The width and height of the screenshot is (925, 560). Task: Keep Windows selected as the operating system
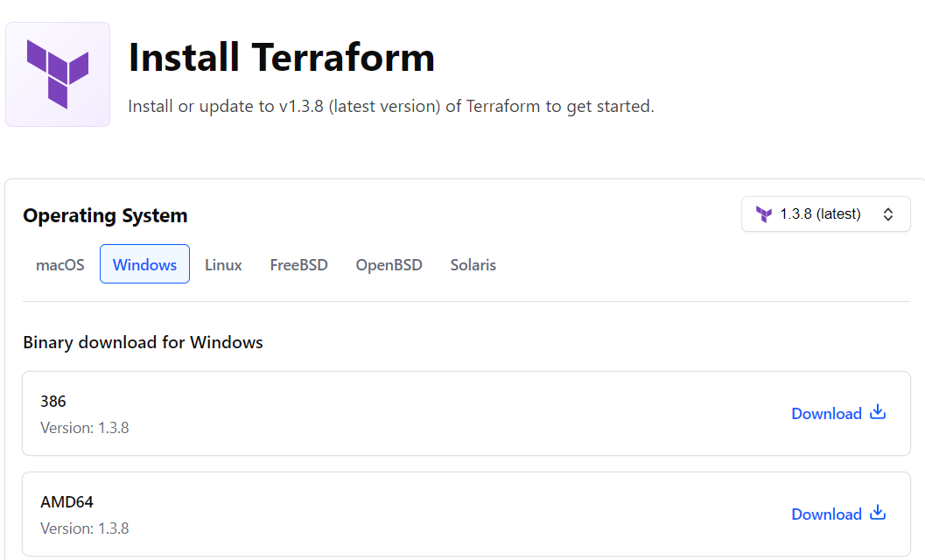(144, 264)
